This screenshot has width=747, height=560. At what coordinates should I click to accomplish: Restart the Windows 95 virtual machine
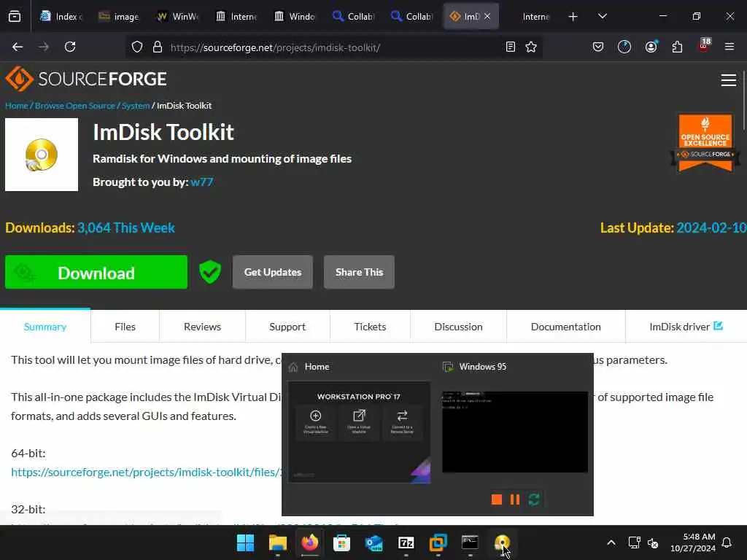(534, 499)
